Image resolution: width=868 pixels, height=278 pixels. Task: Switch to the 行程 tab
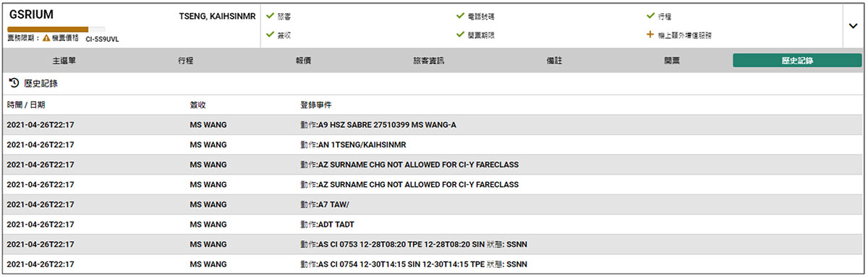pos(186,61)
